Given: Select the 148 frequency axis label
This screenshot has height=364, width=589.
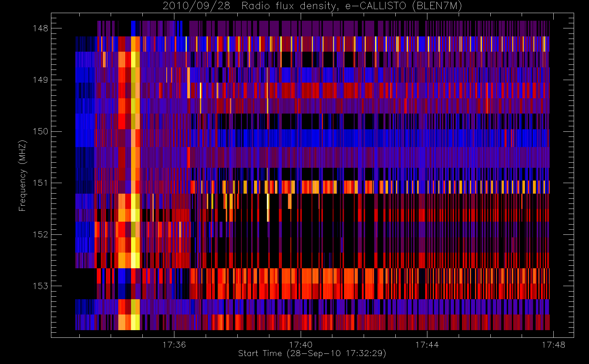Looking at the screenshot, I should 40,28.
